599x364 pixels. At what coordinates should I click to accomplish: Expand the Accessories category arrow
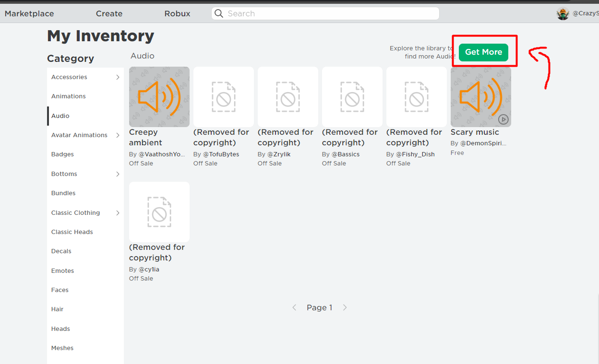pos(118,77)
